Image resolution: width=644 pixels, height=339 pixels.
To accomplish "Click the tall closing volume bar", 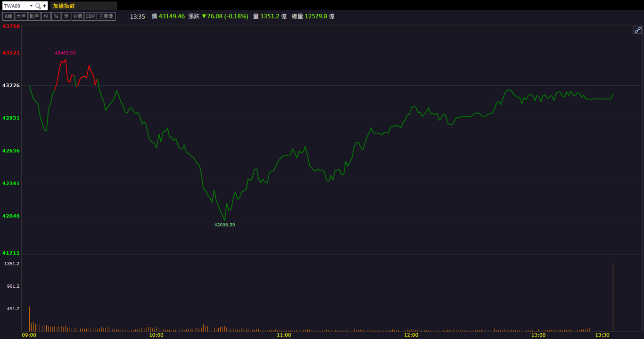I will point(613,298).
